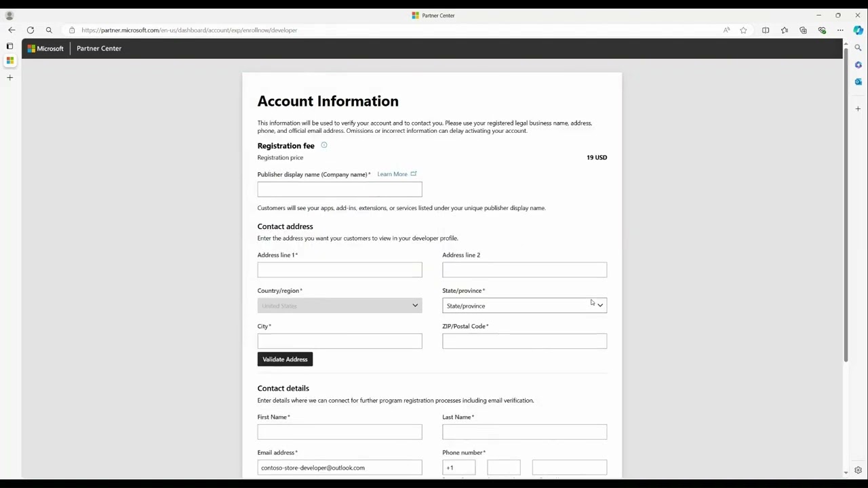Click the search magnifier next to refresh
This screenshot has height=488, width=868.
coord(49,30)
